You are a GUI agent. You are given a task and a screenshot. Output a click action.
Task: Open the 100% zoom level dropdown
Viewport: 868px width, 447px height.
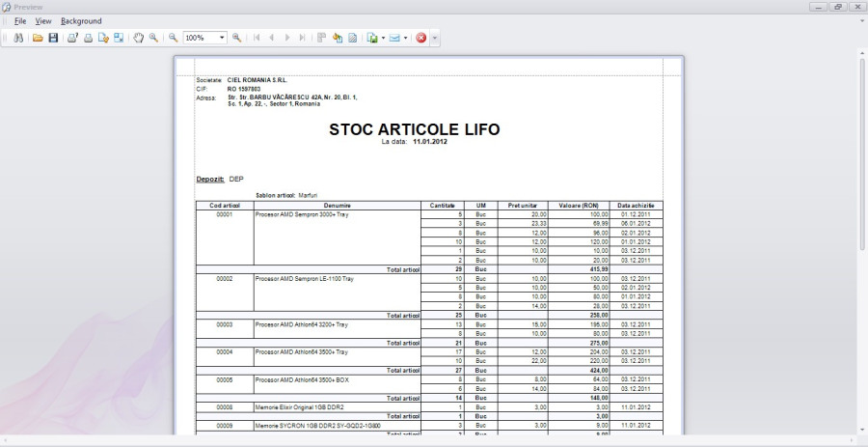pyautogui.click(x=223, y=38)
